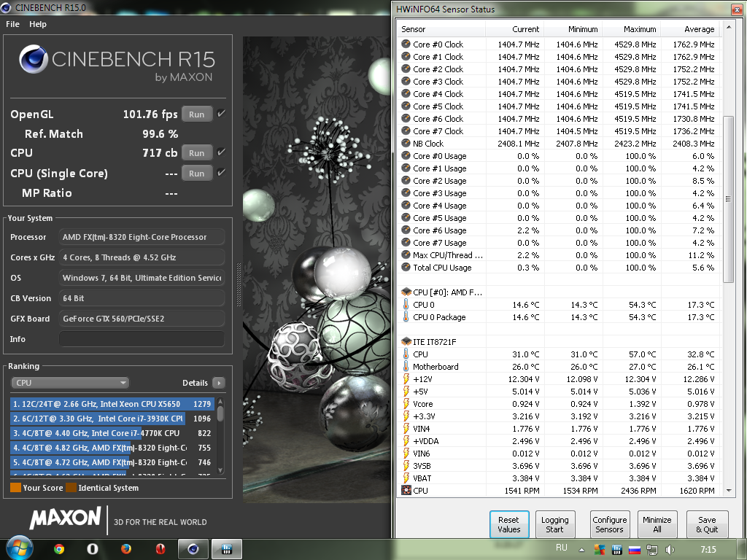Click the Maximum column header

632,29
